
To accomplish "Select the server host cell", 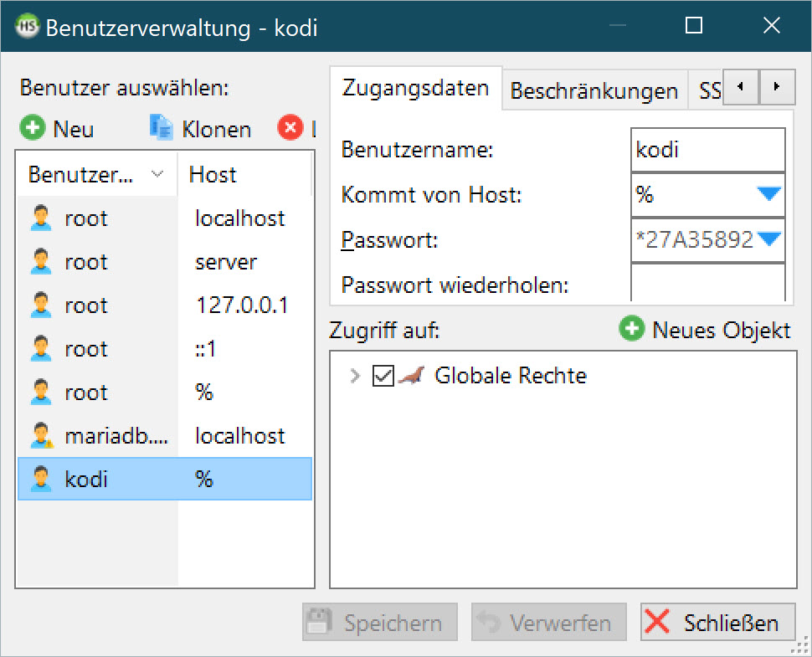I will pyautogui.click(x=226, y=262).
